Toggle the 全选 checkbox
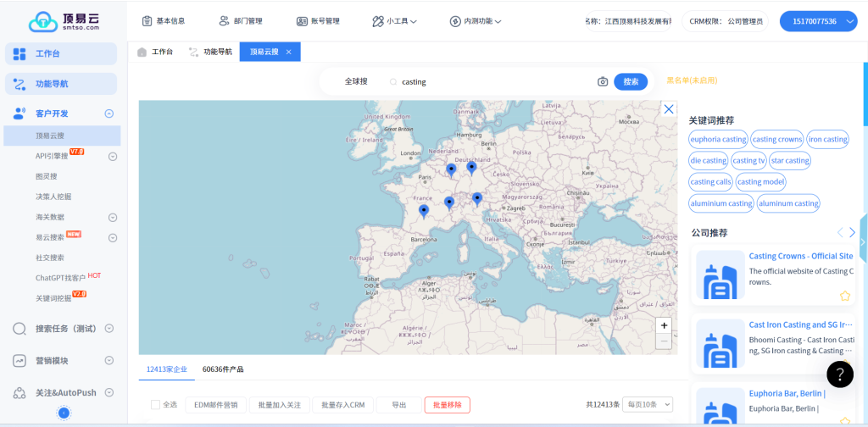The height and width of the screenshot is (427, 868). coord(155,405)
